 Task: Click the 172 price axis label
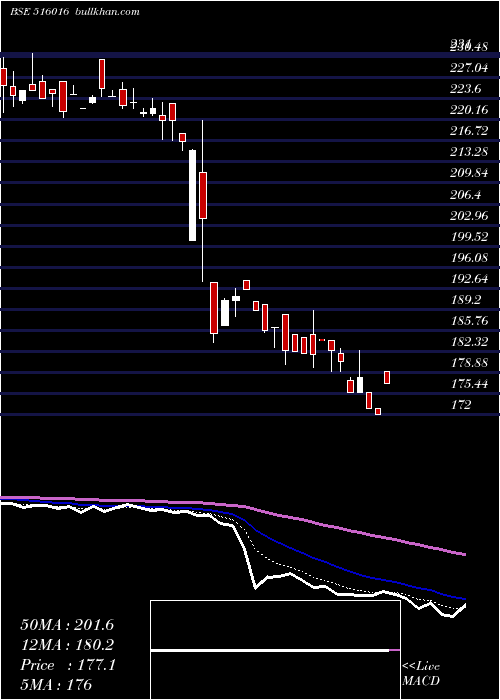pyautogui.click(x=461, y=405)
